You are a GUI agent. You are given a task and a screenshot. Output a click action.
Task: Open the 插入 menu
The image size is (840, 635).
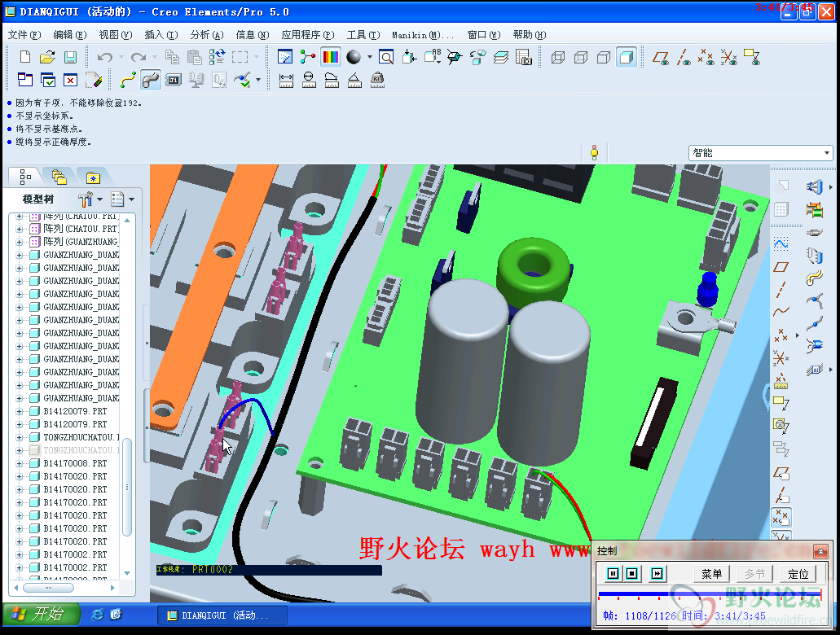[161, 35]
